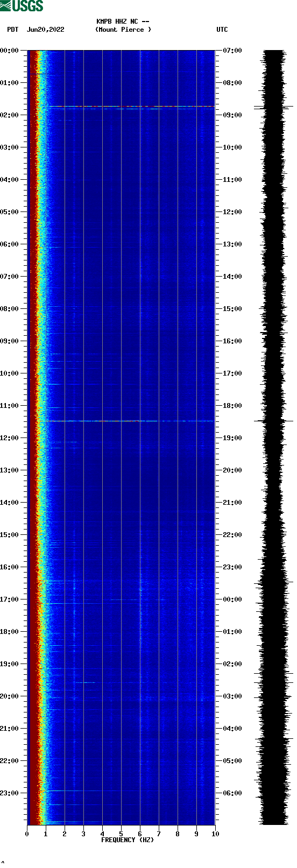The height and width of the screenshot is (868, 297).
Task: Click the 12:00 PDT time label
Action: (10, 438)
